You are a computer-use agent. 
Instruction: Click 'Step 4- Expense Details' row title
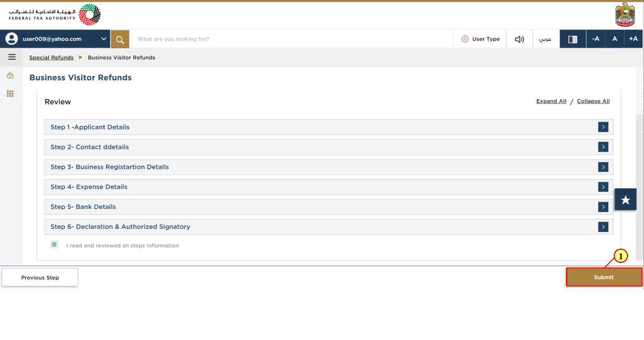click(x=89, y=187)
